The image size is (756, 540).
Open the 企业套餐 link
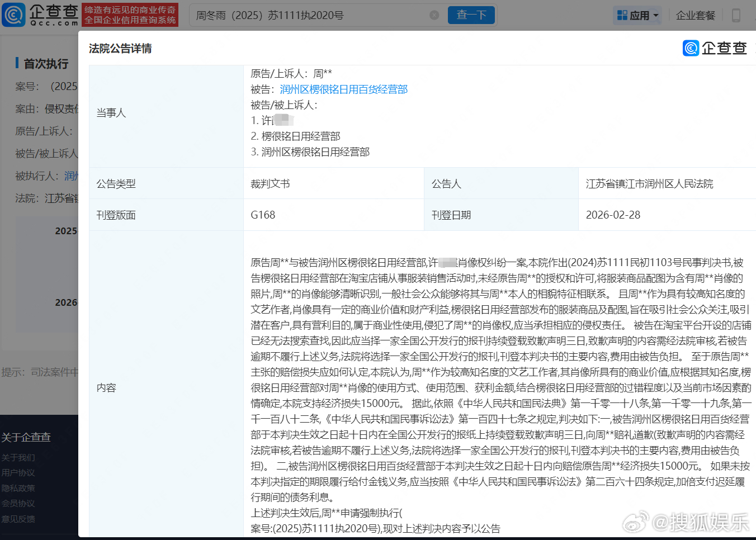pyautogui.click(x=696, y=15)
